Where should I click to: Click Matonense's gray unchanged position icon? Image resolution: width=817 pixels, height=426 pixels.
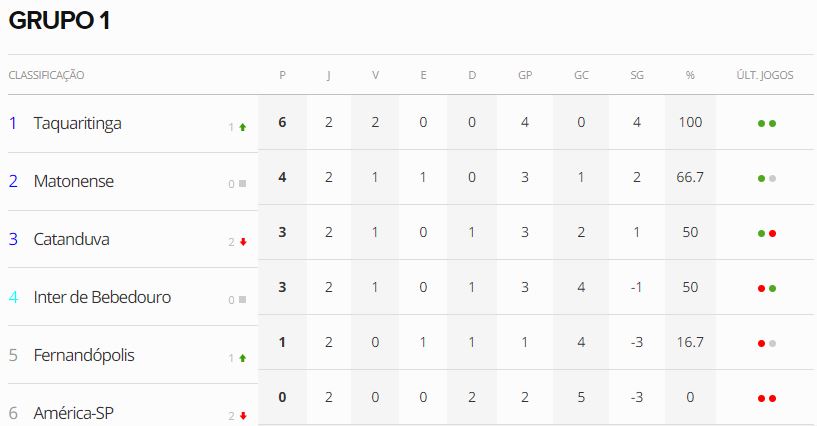click(x=242, y=184)
